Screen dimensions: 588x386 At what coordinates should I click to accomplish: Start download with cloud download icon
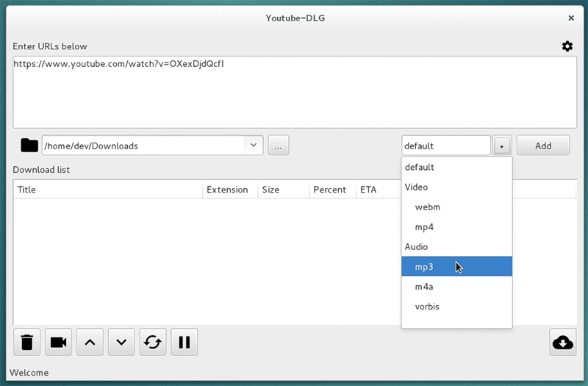point(562,342)
